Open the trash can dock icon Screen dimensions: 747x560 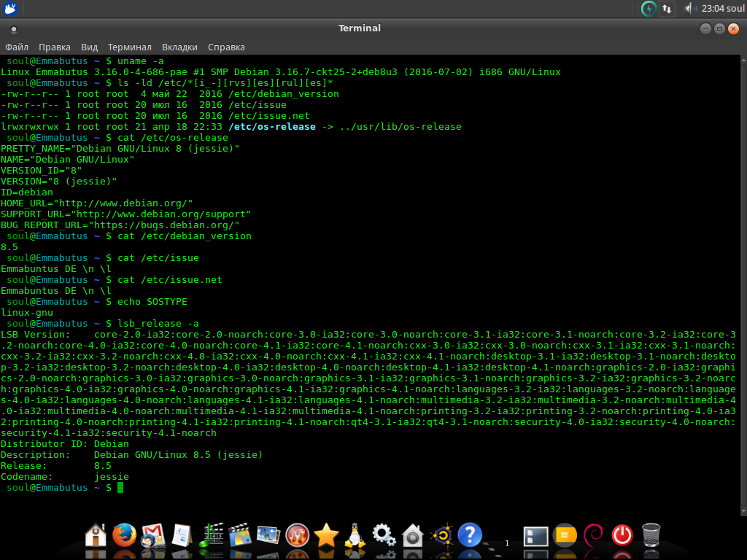tap(651, 535)
